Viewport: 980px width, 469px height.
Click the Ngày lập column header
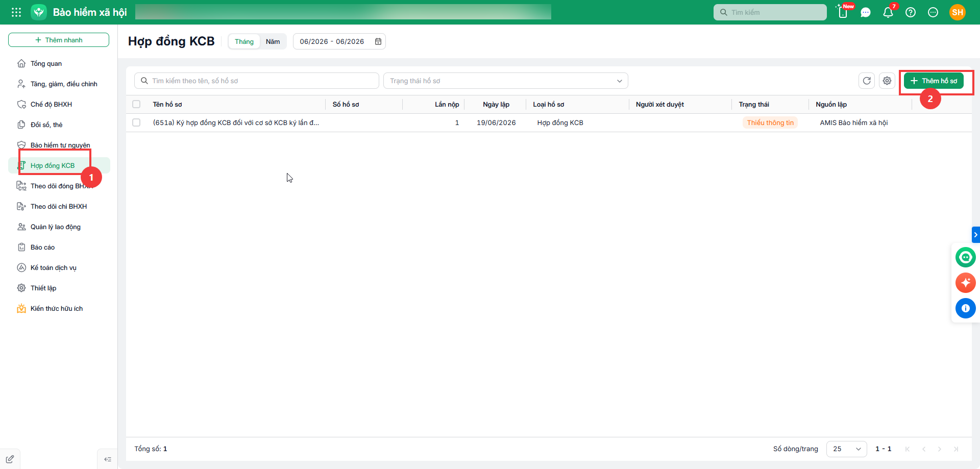(x=496, y=104)
